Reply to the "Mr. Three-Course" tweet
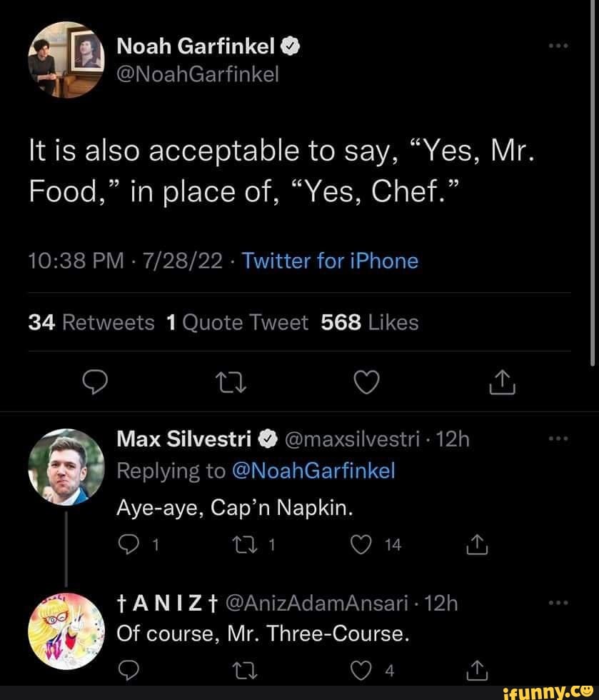599x700 pixels. pyautogui.click(x=129, y=670)
